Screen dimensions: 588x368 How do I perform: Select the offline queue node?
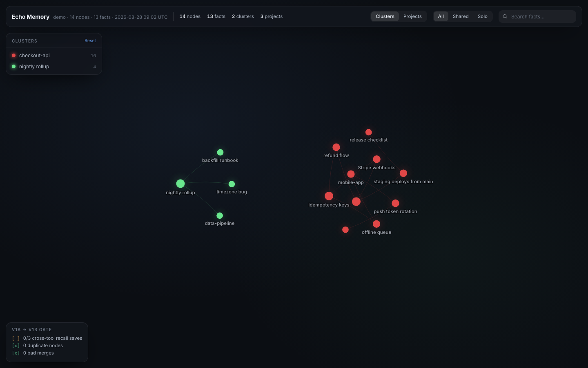click(x=376, y=224)
